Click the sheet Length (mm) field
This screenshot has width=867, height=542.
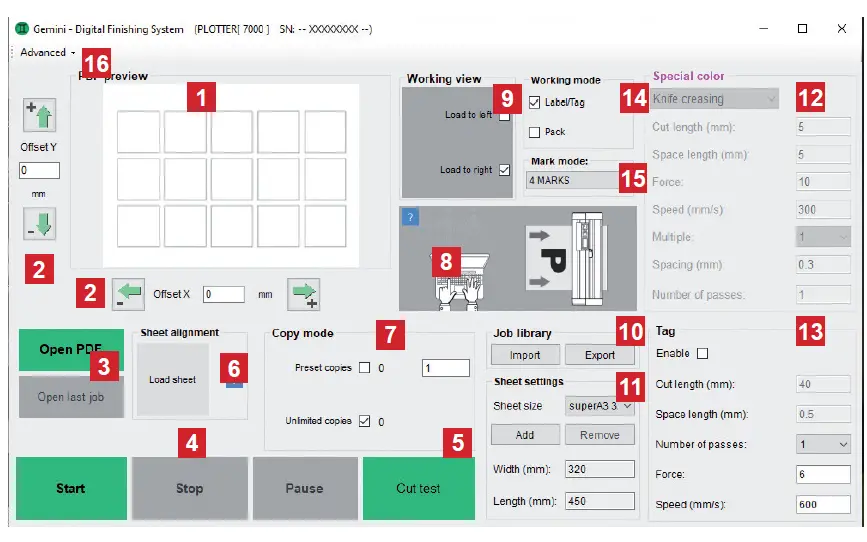tap(599, 501)
